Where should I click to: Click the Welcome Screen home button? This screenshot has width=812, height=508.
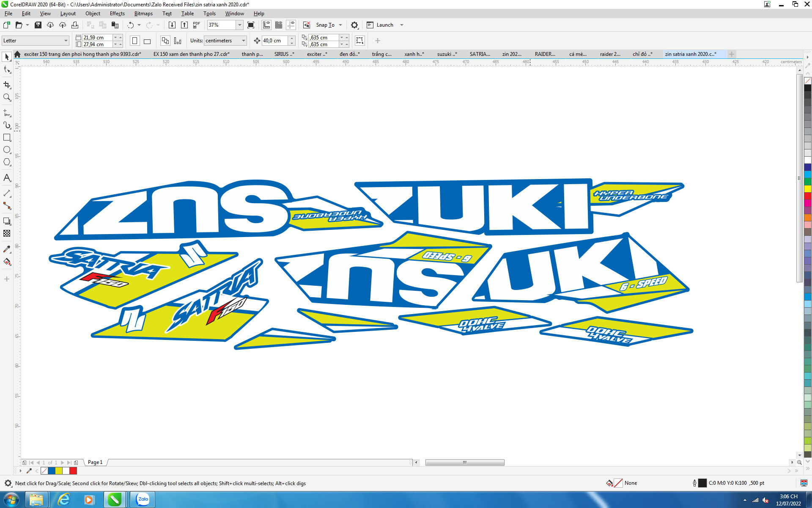(17, 54)
